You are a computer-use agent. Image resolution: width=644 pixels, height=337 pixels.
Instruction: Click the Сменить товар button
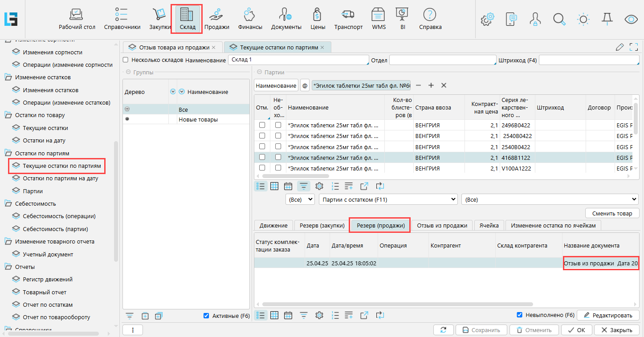pyautogui.click(x=612, y=213)
